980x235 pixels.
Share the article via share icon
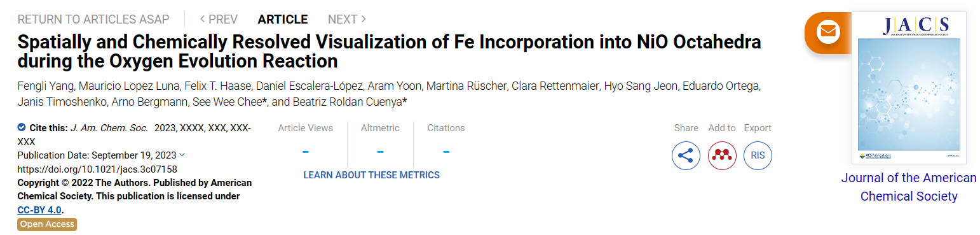[x=686, y=155]
